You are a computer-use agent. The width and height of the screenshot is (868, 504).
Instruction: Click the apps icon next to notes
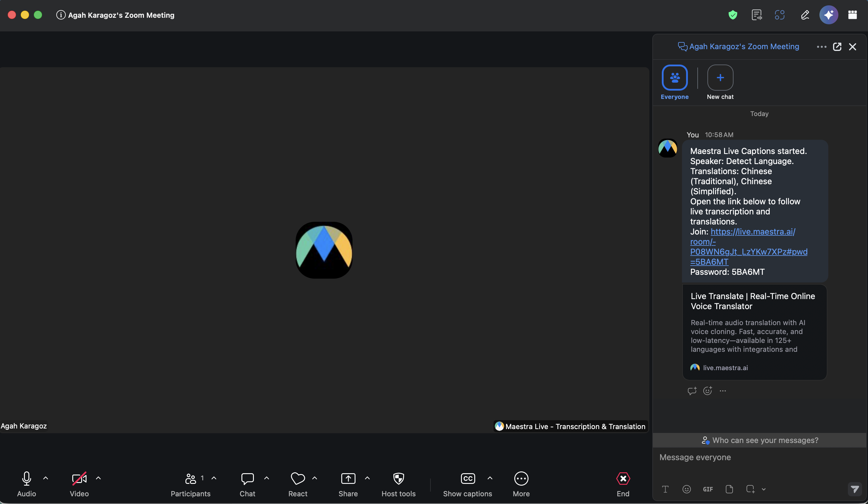click(779, 15)
